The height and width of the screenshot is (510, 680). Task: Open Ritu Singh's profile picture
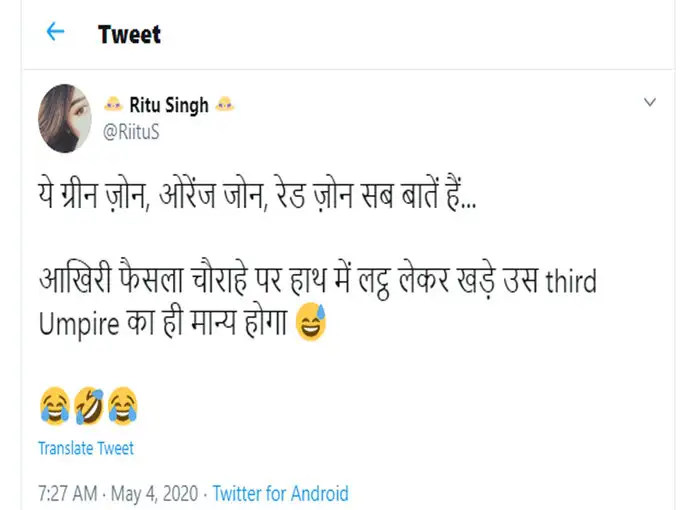[x=66, y=118]
